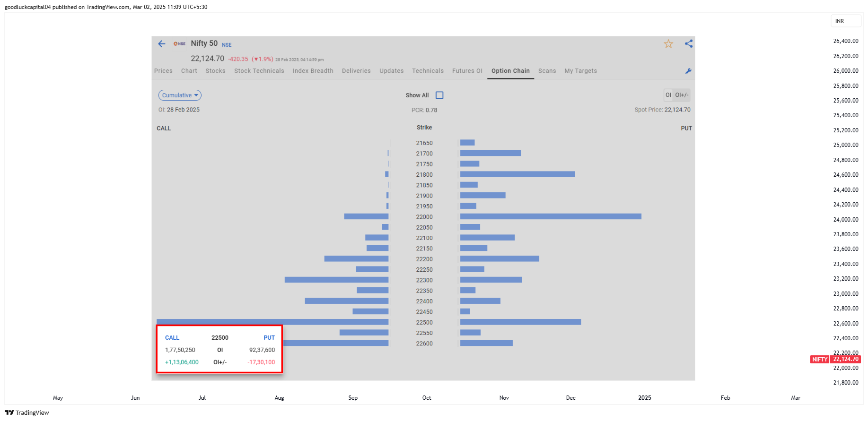
Task: Open the Technicals tab
Action: coord(428,71)
